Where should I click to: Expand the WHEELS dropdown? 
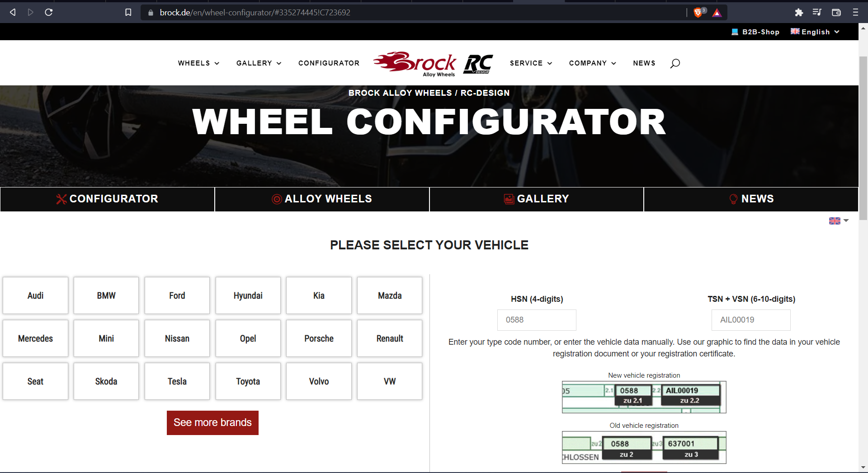click(x=198, y=63)
